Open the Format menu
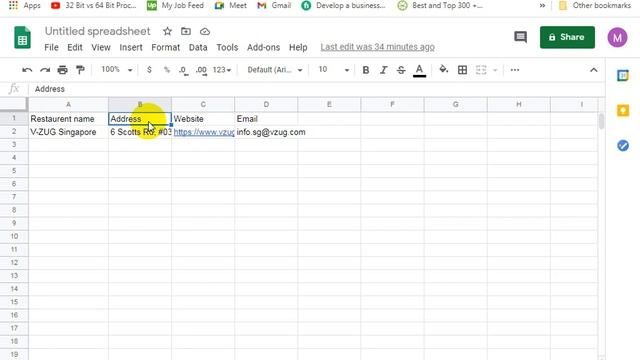Screen dimensions: 640x360 pos(165,47)
